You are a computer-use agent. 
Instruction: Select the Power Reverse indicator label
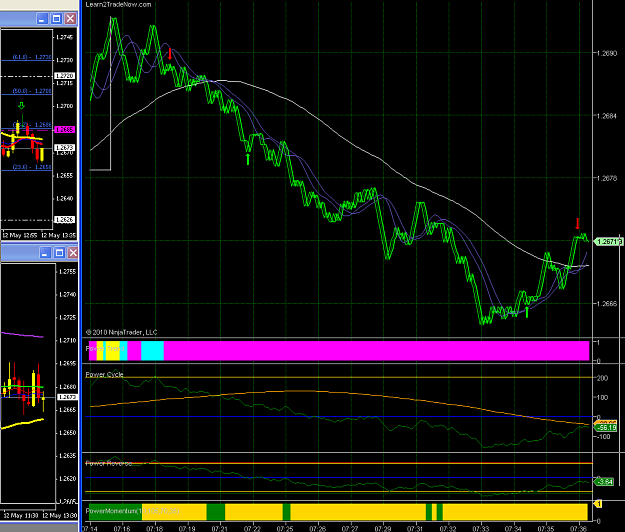108,463
